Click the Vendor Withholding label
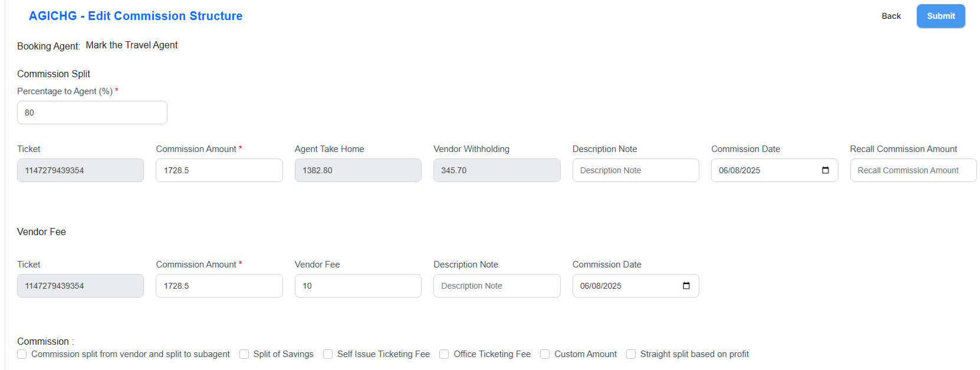The height and width of the screenshot is (370, 980). [x=471, y=149]
